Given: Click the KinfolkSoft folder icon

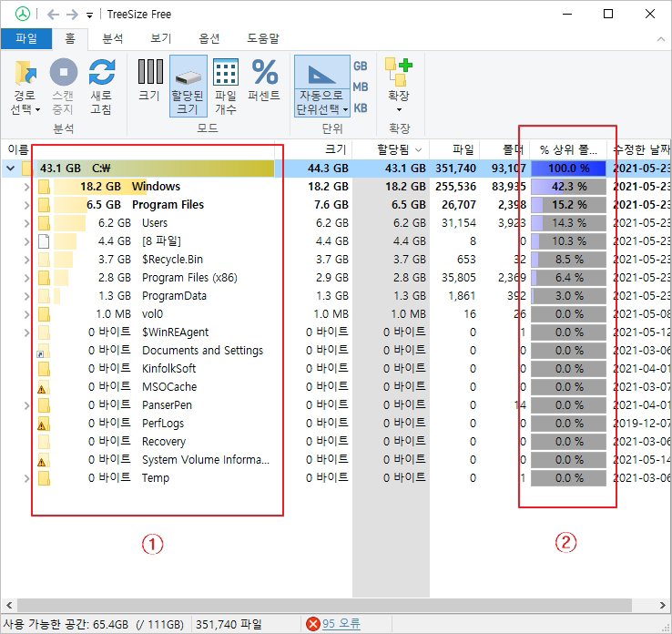Looking at the screenshot, I should pyautogui.click(x=44, y=369).
